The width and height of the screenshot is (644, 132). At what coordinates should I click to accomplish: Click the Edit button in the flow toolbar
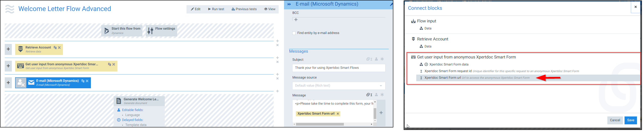point(195,9)
